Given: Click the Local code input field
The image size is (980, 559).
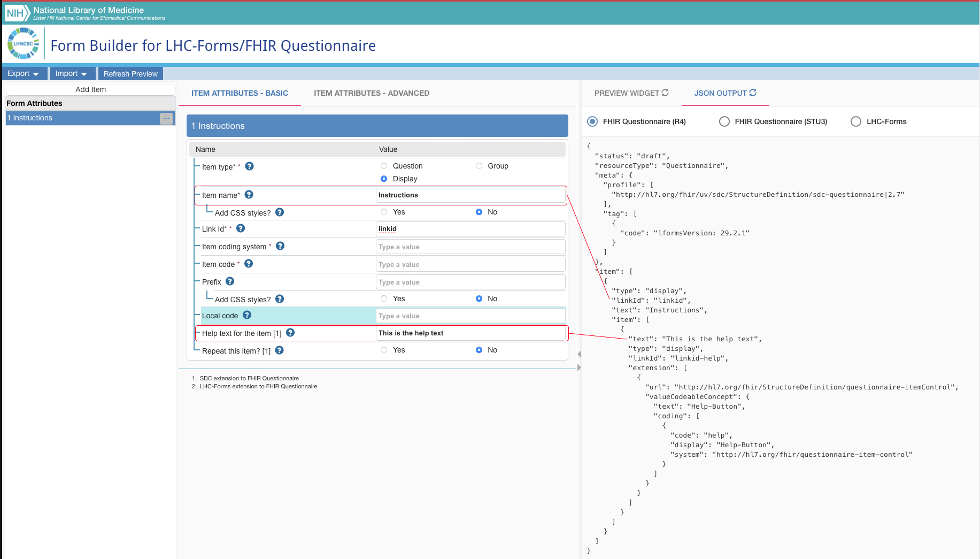Looking at the screenshot, I should [x=470, y=316].
